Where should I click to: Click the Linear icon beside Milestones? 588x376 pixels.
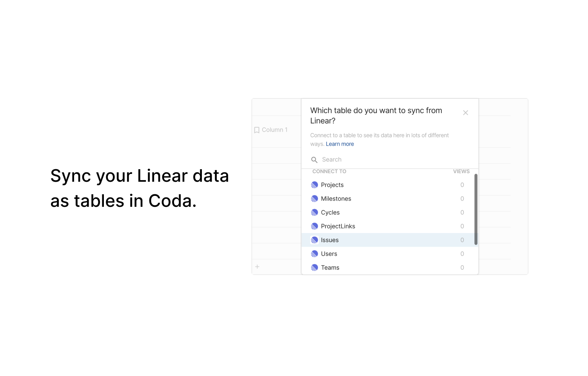[314, 199]
